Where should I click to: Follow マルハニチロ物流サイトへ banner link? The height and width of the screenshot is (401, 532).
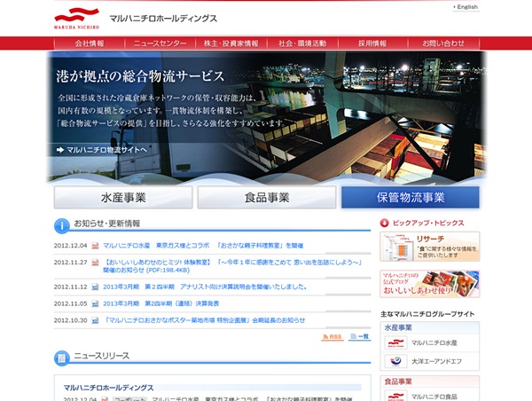click(106, 150)
